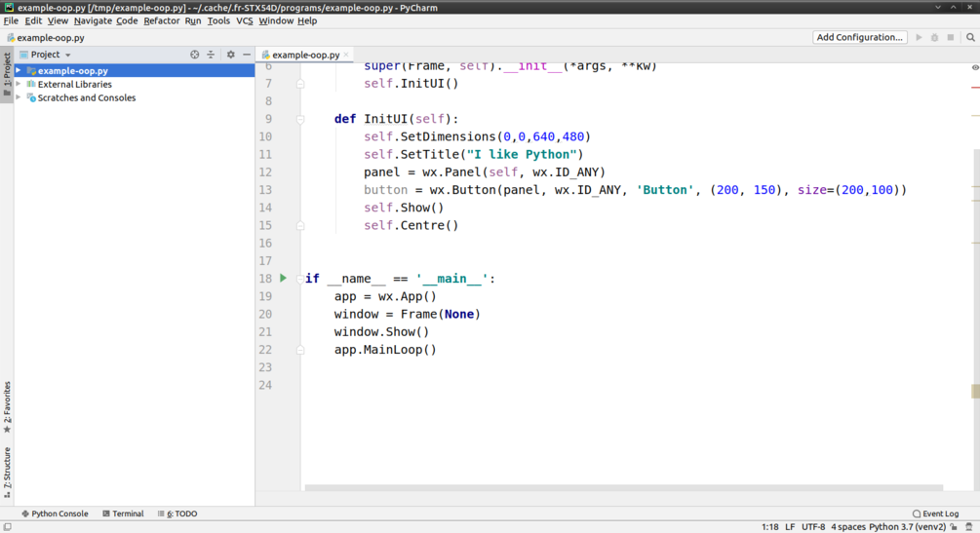Click the Debug bug icon in toolbar
980x533 pixels.
pyautogui.click(x=934, y=37)
